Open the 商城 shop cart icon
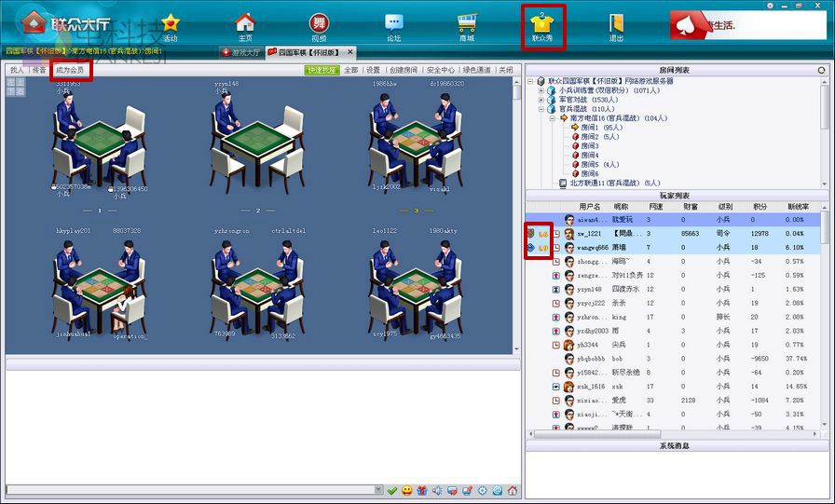This screenshot has height=504, width=835. point(467,26)
